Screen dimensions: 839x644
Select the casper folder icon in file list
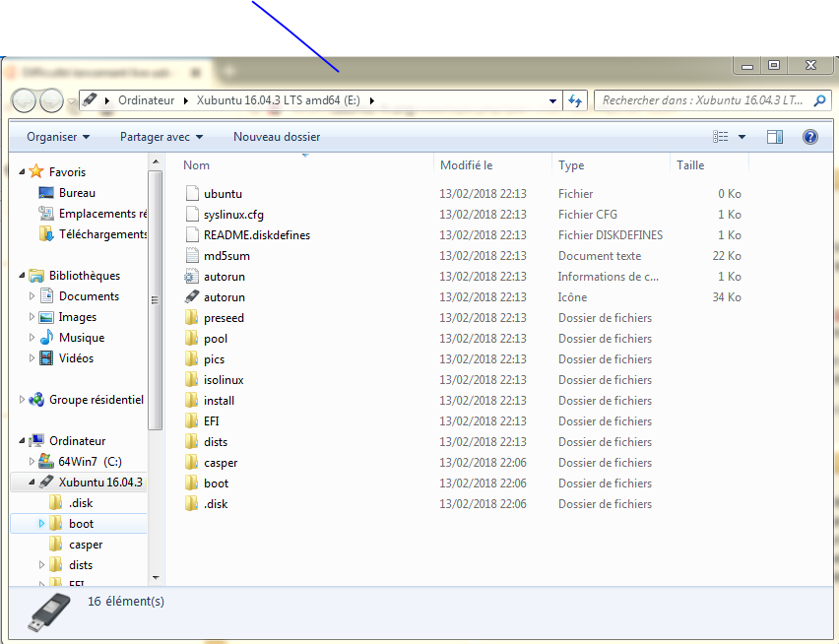pyautogui.click(x=192, y=462)
